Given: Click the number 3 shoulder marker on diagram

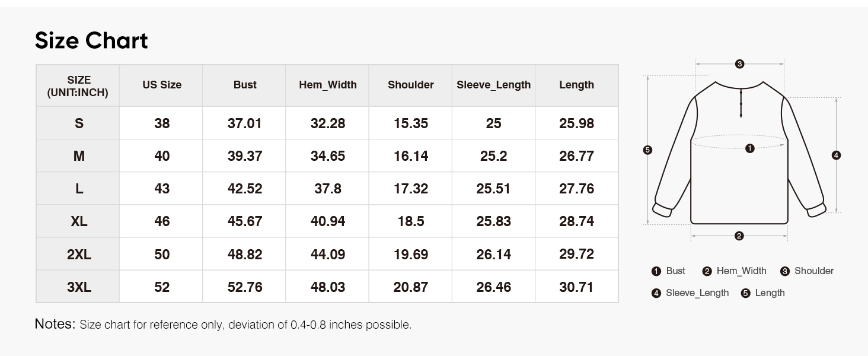Looking at the screenshot, I should tap(739, 63).
